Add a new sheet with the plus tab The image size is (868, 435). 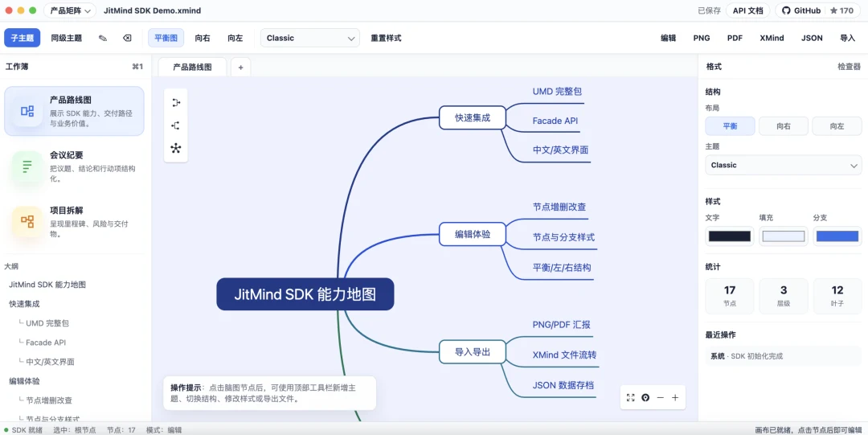241,67
